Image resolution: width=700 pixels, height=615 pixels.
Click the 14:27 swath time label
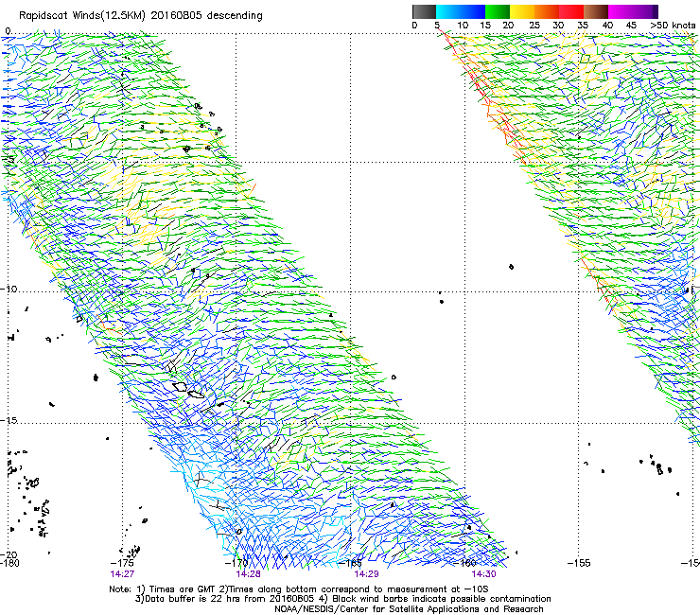(x=122, y=574)
